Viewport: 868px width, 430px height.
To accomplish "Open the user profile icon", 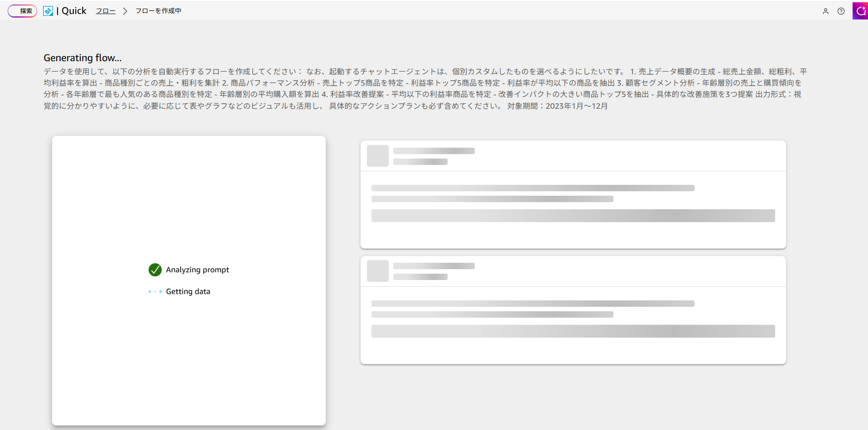I will click(x=825, y=11).
